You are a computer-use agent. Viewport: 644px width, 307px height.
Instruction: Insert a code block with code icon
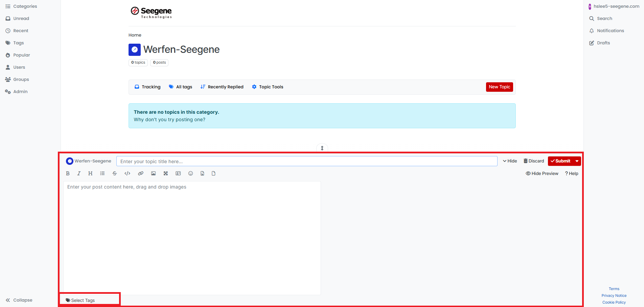coord(127,173)
